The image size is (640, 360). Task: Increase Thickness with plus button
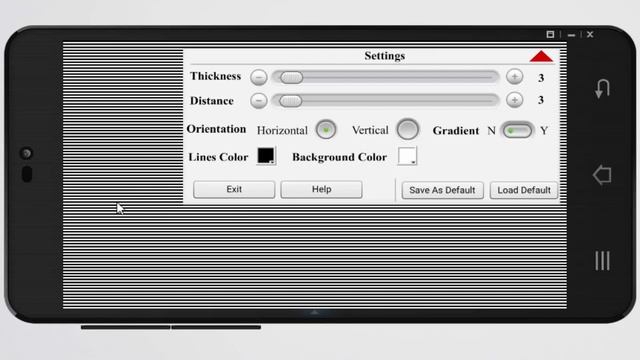point(514,77)
